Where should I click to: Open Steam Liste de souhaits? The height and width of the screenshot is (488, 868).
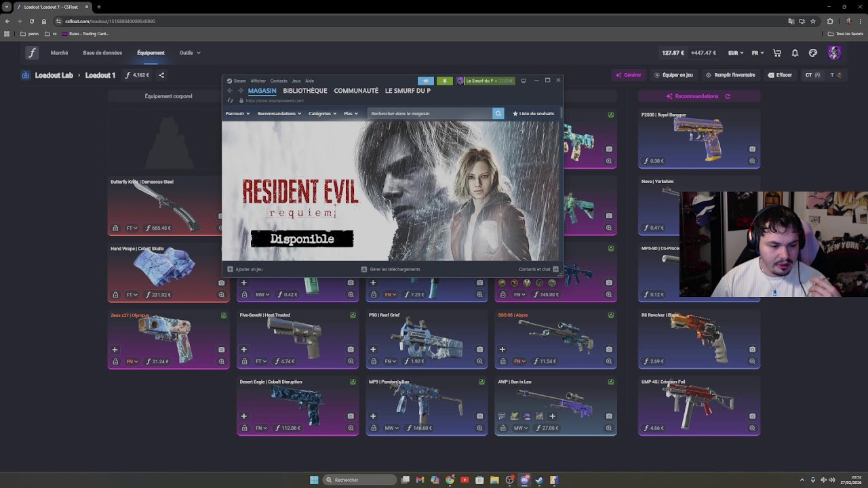click(x=534, y=114)
